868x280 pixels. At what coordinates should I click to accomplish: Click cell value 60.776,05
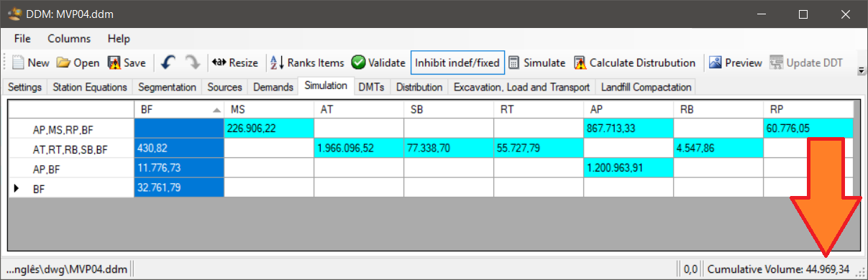[808, 129]
